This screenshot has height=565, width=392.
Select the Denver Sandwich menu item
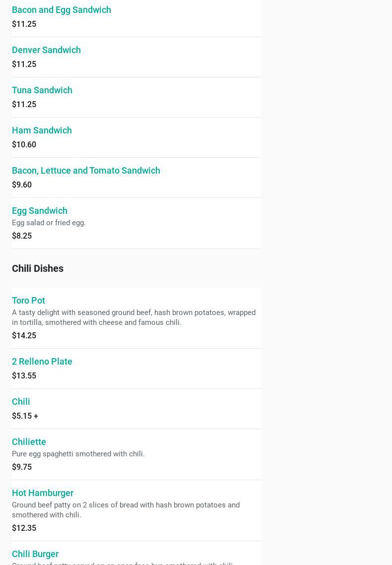coord(46,50)
